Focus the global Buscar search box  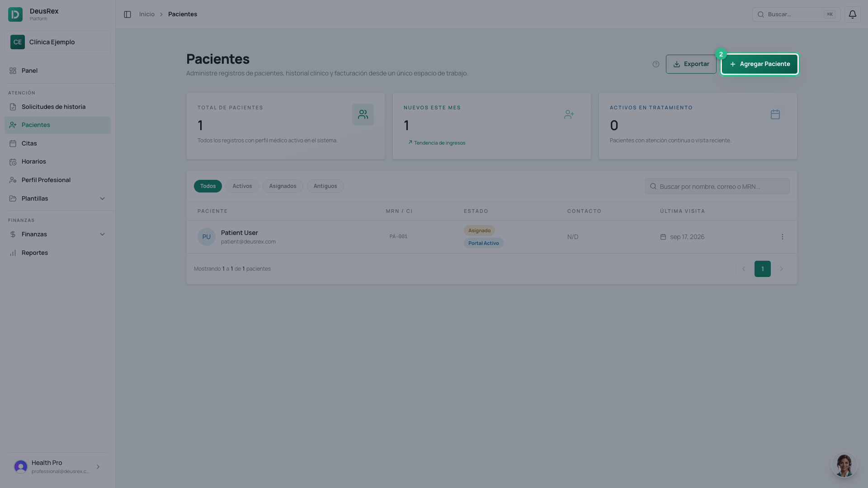coord(796,14)
